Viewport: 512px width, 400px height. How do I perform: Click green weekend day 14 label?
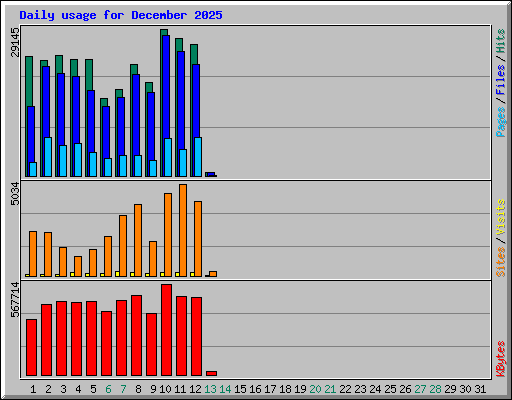click(x=225, y=389)
